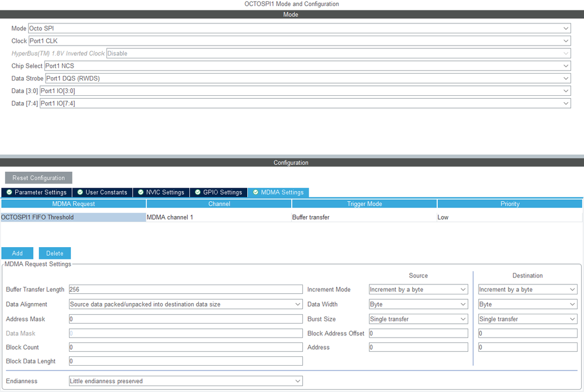Click the Channel column header
Image resolution: width=584 pixels, height=392 pixels.
coord(219,204)
